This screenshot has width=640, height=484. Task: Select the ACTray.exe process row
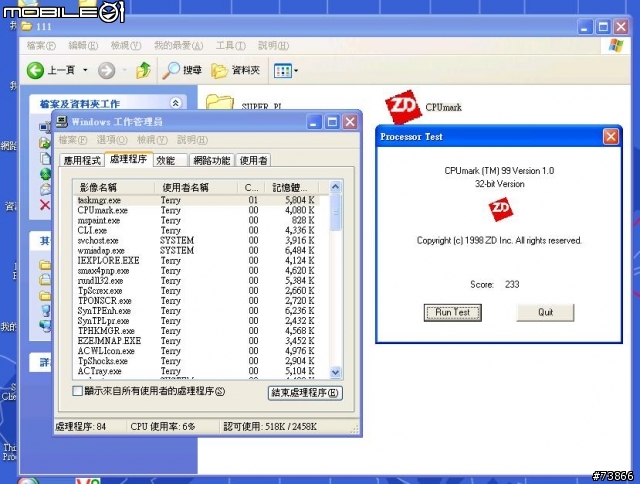(x=196, y=371)
